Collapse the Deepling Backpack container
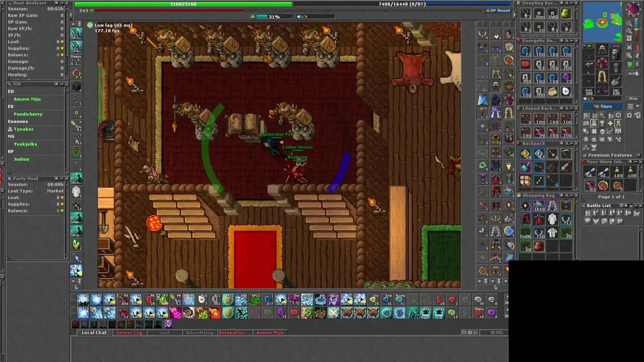This screenshot has height=362, width=644. pos(572,3)
